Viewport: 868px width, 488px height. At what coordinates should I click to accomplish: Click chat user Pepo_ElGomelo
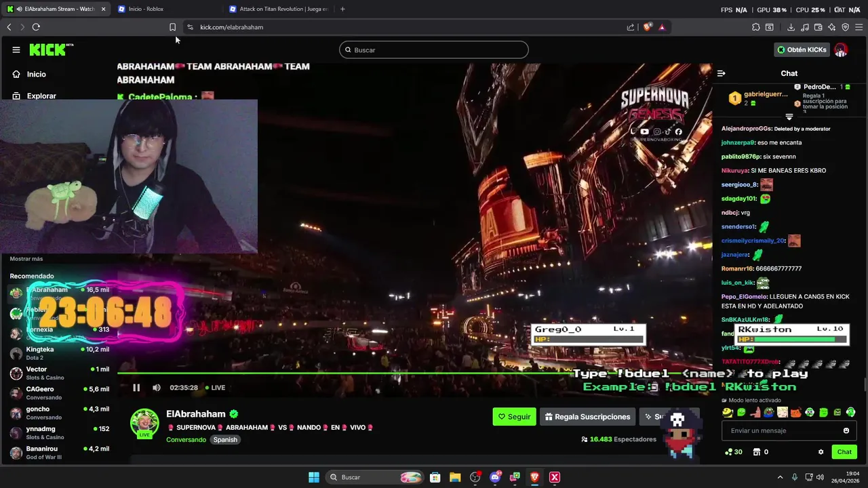(744, 297)
